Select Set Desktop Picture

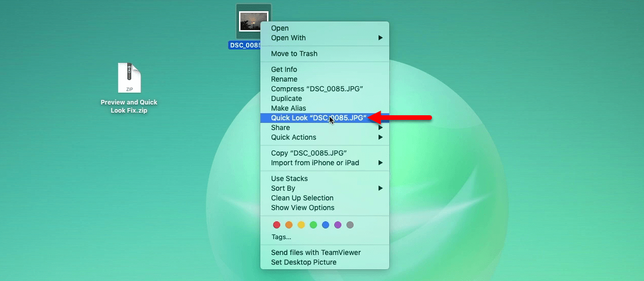[x=325, y=262]
